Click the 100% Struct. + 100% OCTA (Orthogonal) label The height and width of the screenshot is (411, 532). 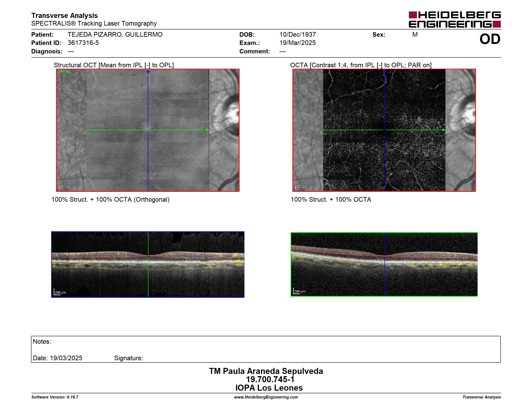pos(110,199)
